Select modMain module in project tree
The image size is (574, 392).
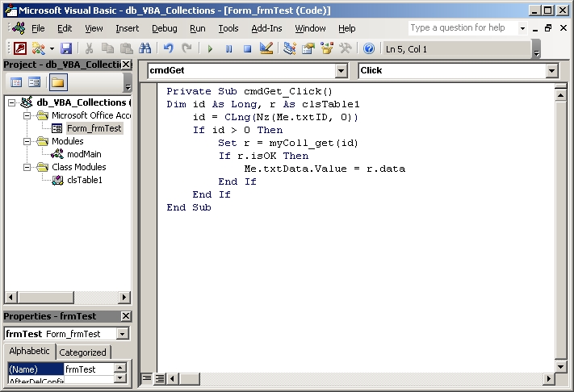[x=84, y=154]
